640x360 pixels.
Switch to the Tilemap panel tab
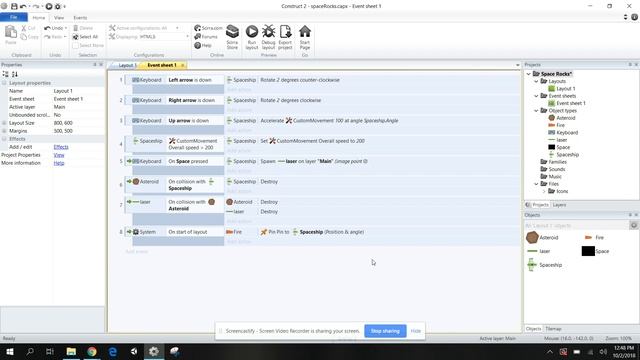pyautogui.click(x=553, y=329)
